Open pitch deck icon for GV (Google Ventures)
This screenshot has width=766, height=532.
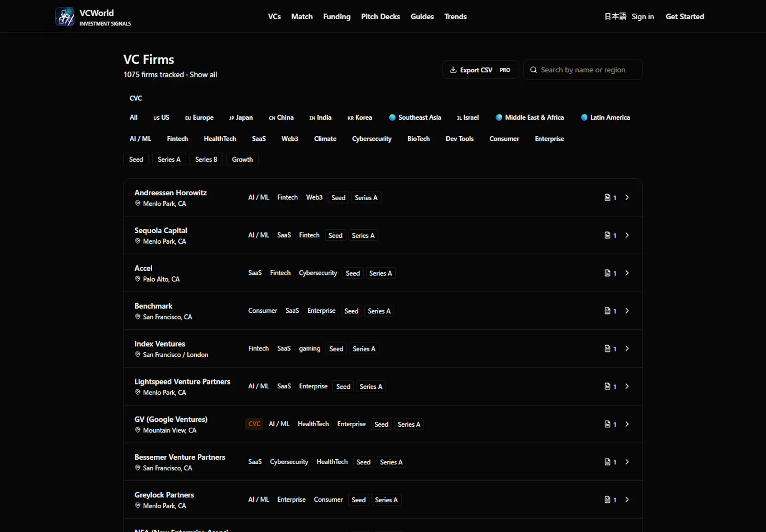[607, 424]
